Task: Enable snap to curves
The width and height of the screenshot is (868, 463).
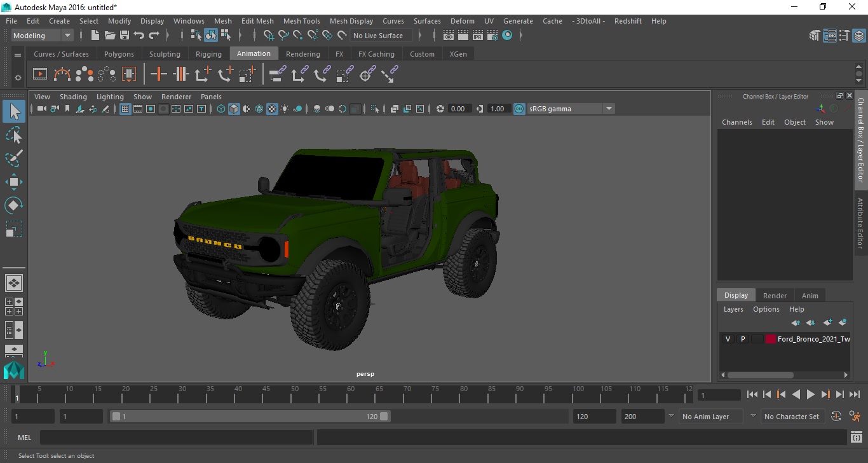Action: click(x=283, y=35)
